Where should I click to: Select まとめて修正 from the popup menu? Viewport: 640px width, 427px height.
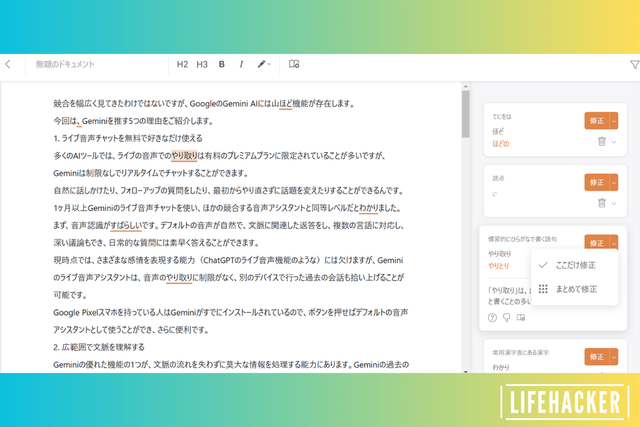575,289
